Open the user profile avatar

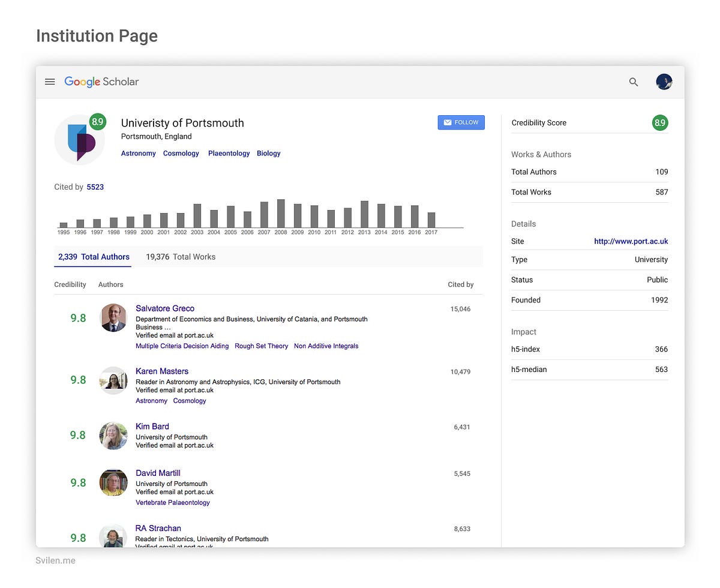[664, 82]
